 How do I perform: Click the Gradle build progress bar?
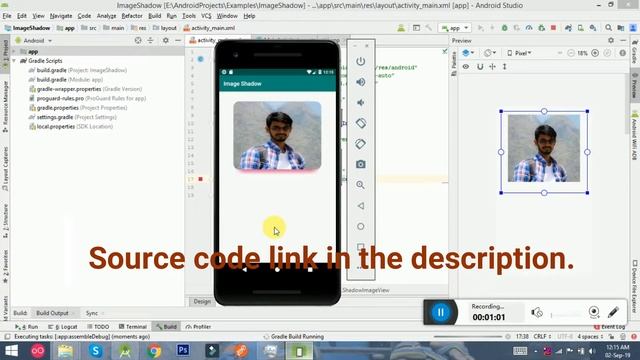click(x=468, y=337)
